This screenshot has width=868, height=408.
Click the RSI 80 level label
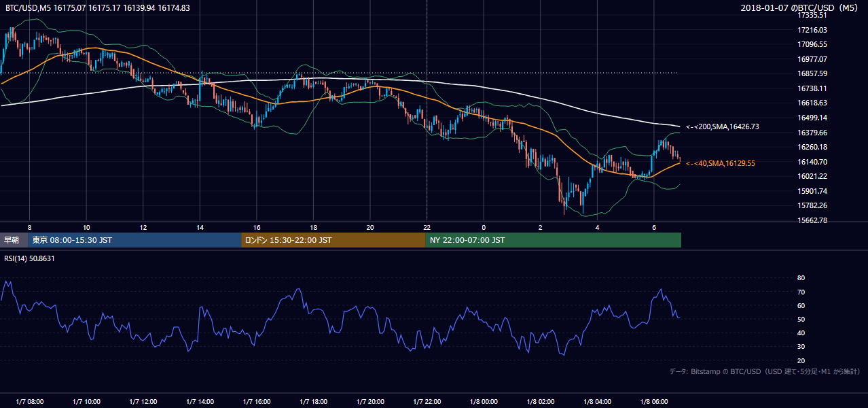coord(801,278)
